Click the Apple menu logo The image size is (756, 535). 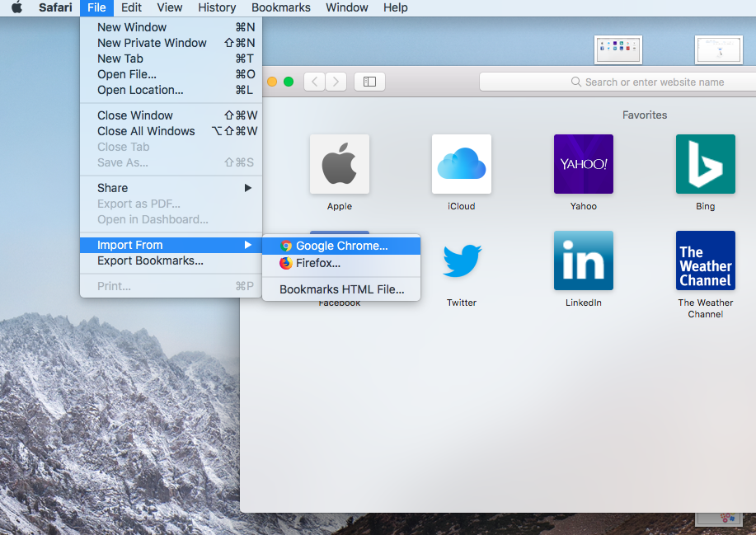pos(16,8)
